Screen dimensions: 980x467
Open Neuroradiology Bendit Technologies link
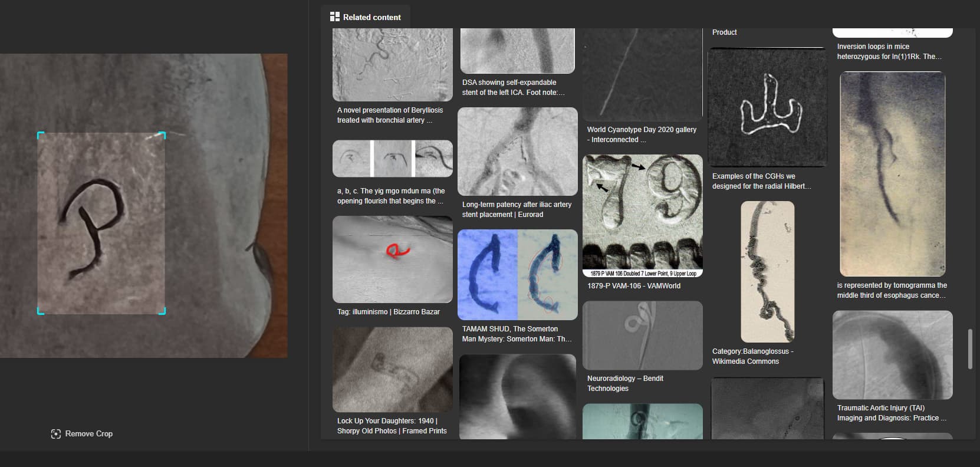[x=625, y=383]
